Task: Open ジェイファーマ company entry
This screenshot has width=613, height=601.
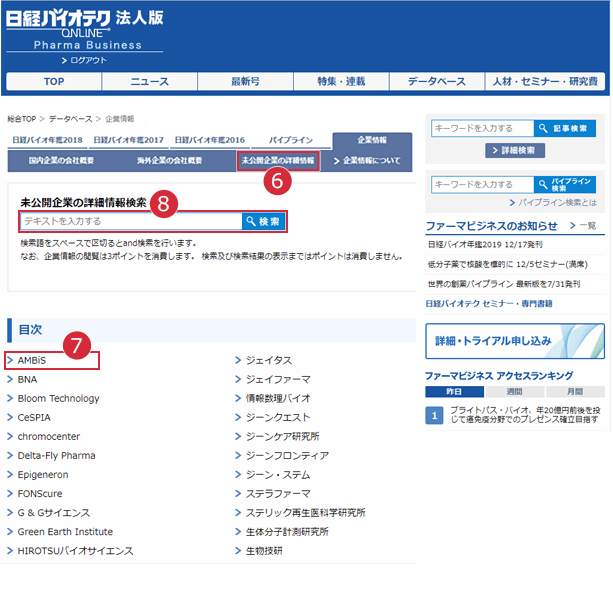Action: tap(278, 379)
